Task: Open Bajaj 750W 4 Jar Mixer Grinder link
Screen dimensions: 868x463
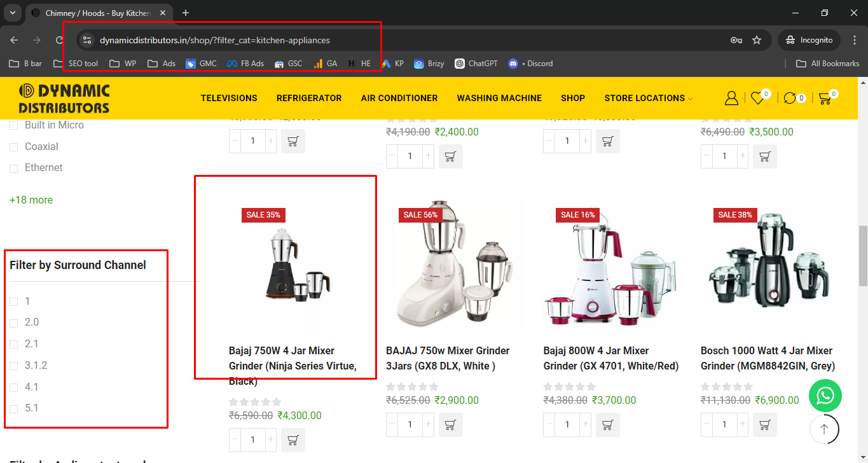Action: [294, 366]
